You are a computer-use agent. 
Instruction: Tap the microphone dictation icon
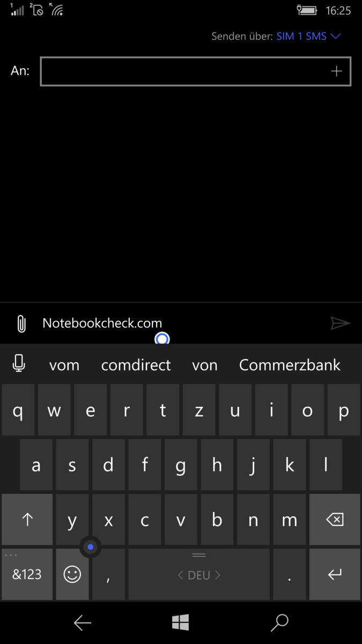(19, 364)
